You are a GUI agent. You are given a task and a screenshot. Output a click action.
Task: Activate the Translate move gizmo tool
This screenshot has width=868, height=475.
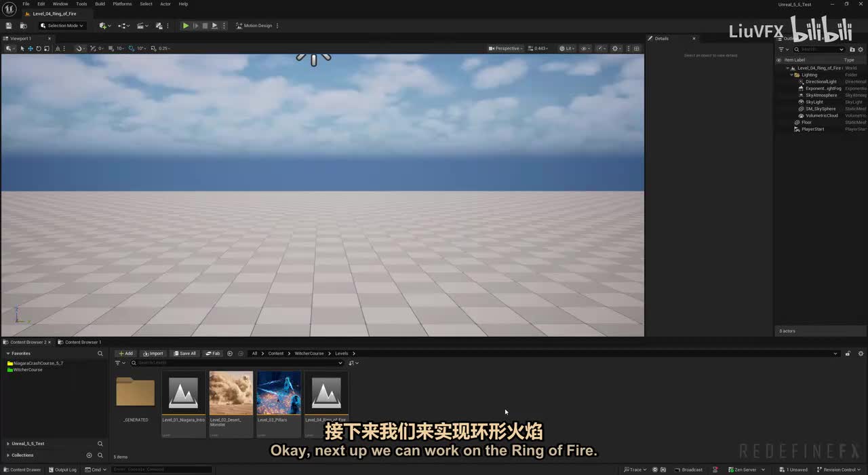[x=30, y=49]
